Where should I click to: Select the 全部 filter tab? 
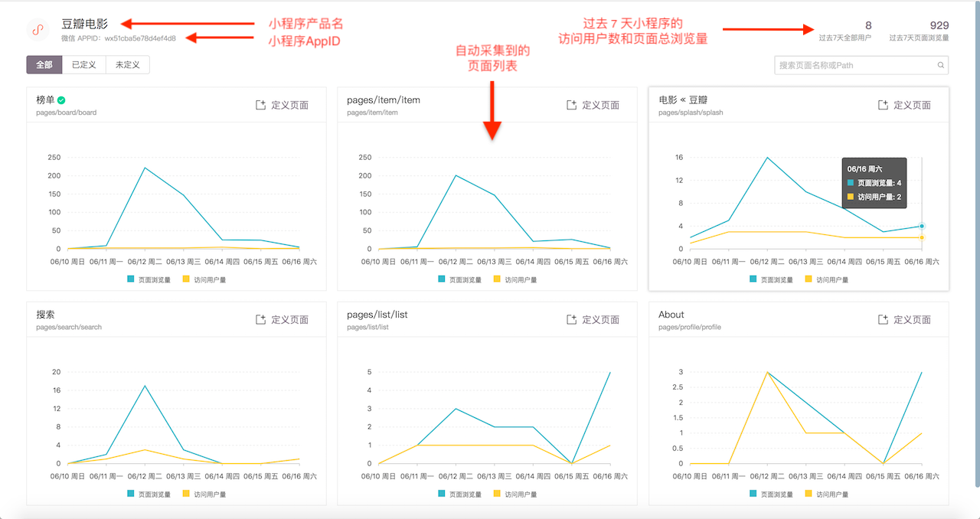(x=44, y=65)
